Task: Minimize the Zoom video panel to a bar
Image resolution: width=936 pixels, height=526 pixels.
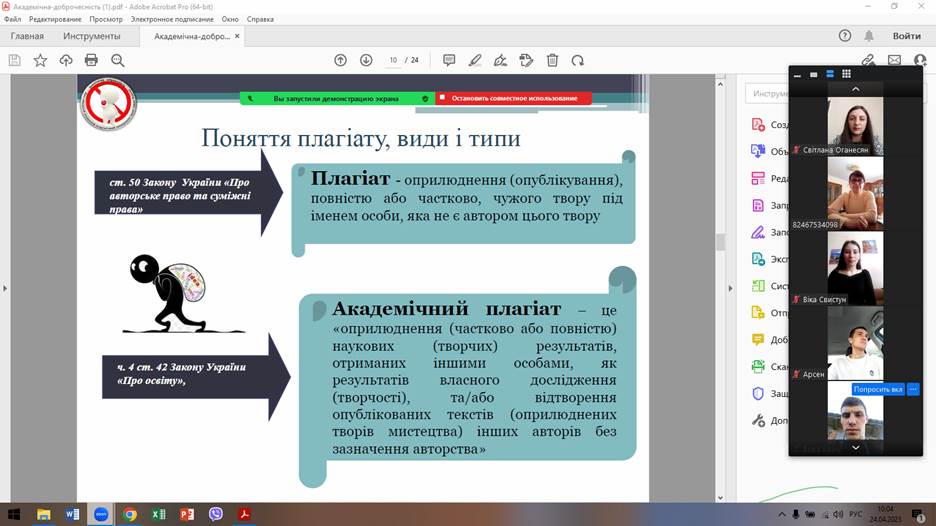Action: click(797, 74)
